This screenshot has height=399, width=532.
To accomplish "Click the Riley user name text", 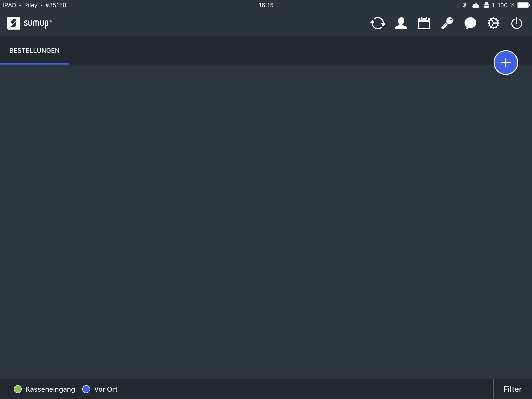I will point(31,5).
